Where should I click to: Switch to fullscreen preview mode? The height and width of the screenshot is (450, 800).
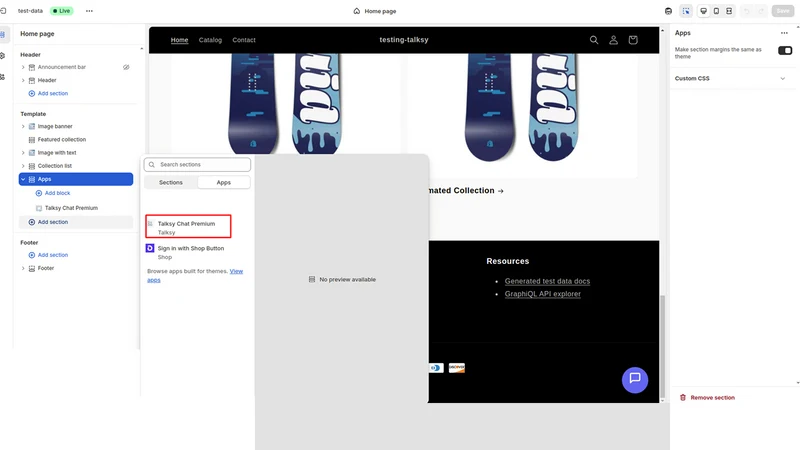tap(729, 11)
